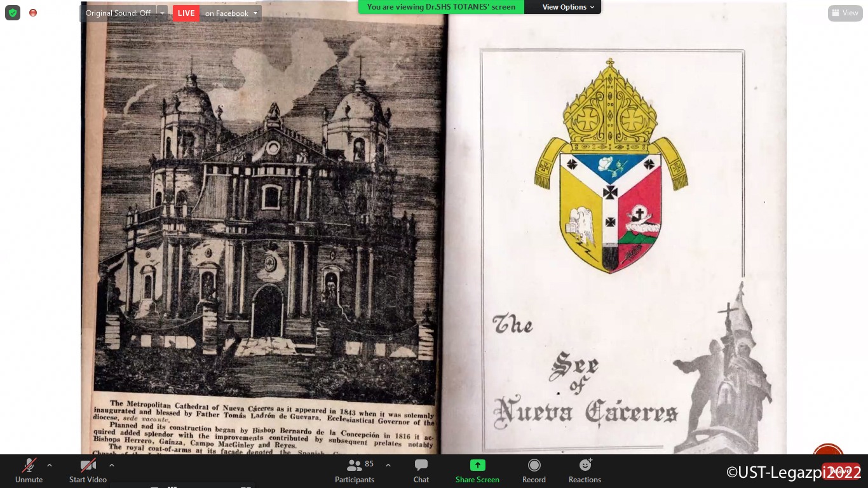Click the "You are viewing" screen banner
The image size is (868, 488).
[441, 7]
